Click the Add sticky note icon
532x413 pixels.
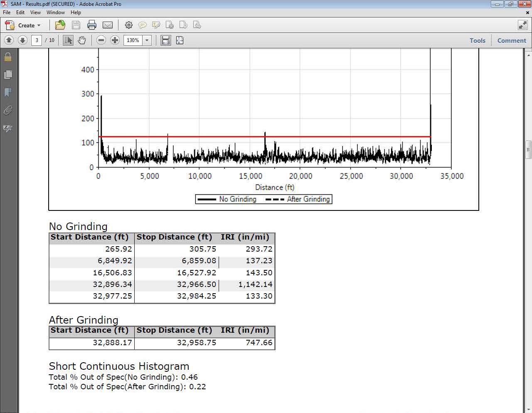[x=143, y=25]
